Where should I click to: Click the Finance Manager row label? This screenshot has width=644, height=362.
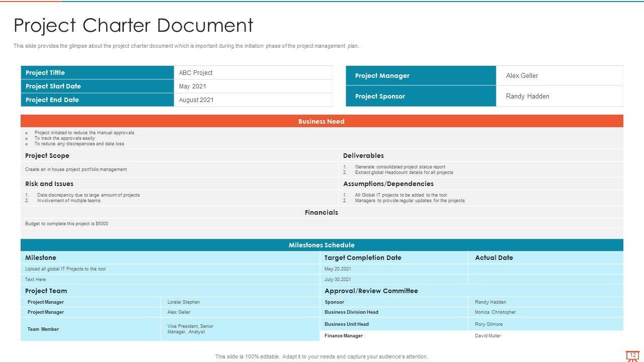point(344,336)
